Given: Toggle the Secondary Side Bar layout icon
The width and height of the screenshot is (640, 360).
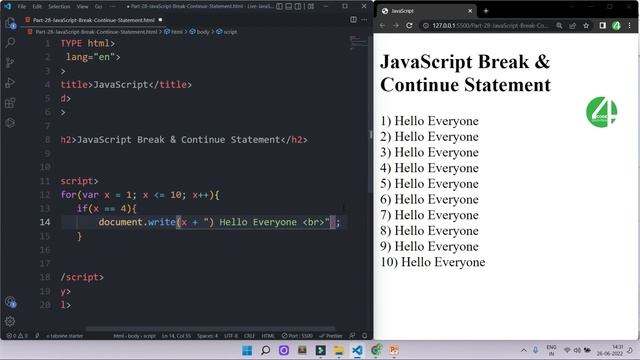Looking at the screenshot, I should (x=298, y=6).
